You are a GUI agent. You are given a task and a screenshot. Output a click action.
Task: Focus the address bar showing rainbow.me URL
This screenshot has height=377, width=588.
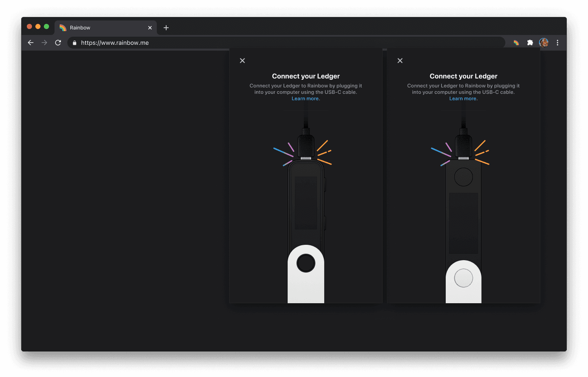[x=286, y=43]
